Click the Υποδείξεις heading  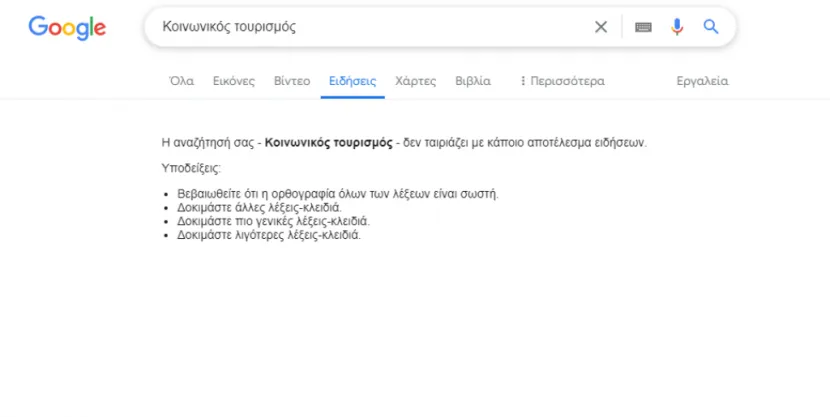(191, 168)
